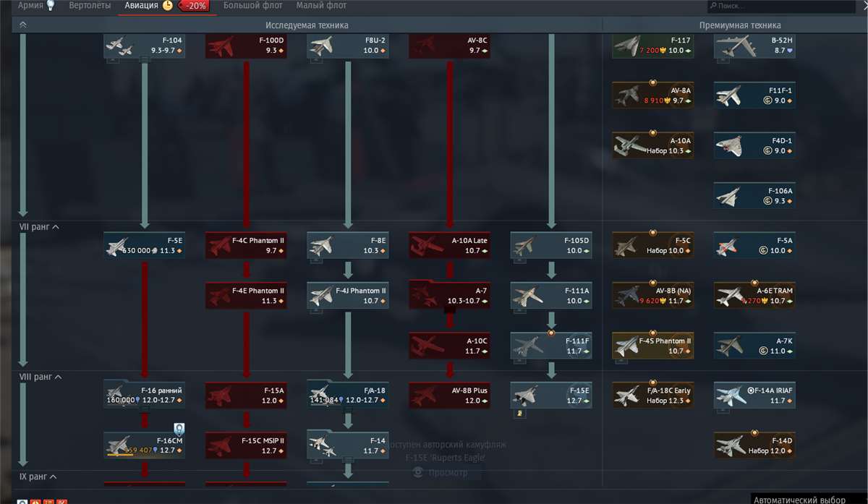Screen dimensions: 868x504
Task: Select the F-8E aircraft card
Action: [x=348, y=245]
